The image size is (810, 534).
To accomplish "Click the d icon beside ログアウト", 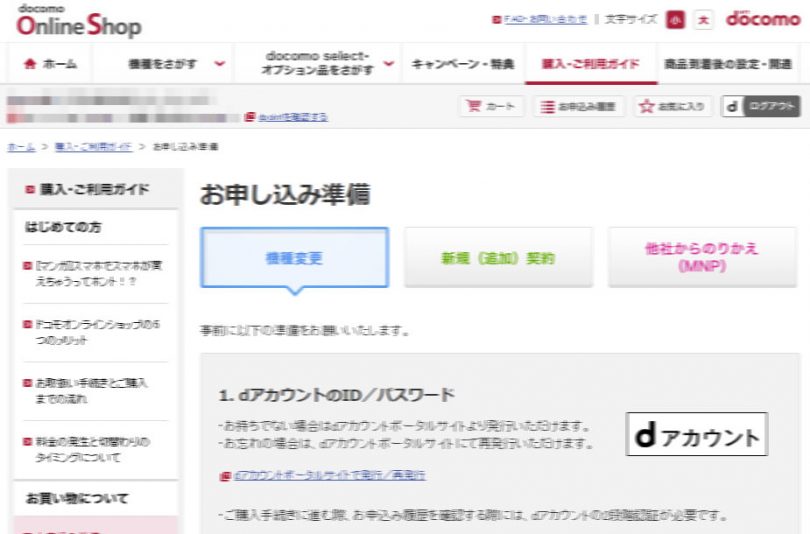I will (x=732, y=107).
